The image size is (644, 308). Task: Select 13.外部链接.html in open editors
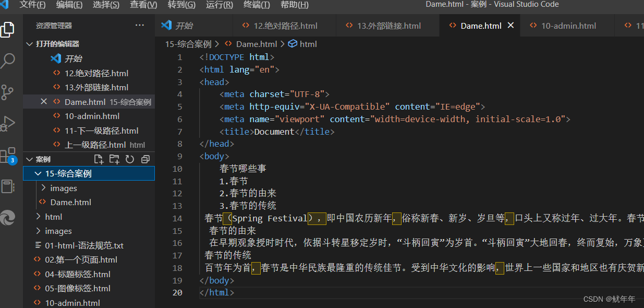89,87
